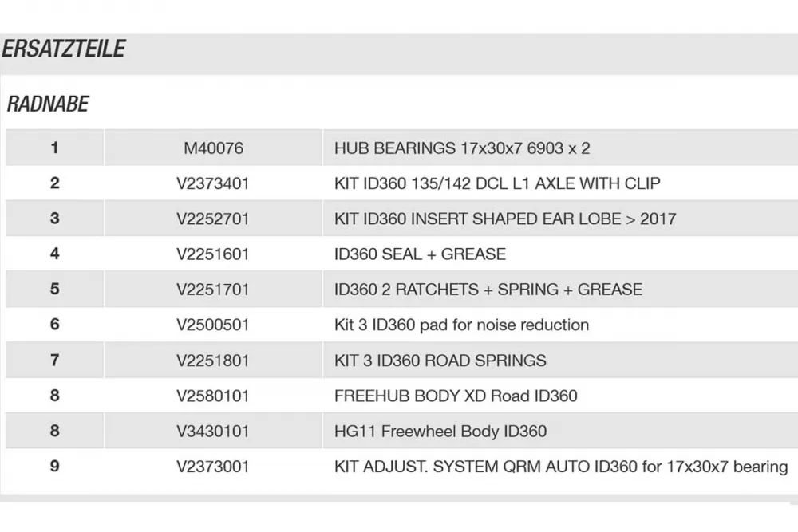Click the HG11 Freewheel Body ID360 description
798x532 pixels.
[x=440, y=432]
